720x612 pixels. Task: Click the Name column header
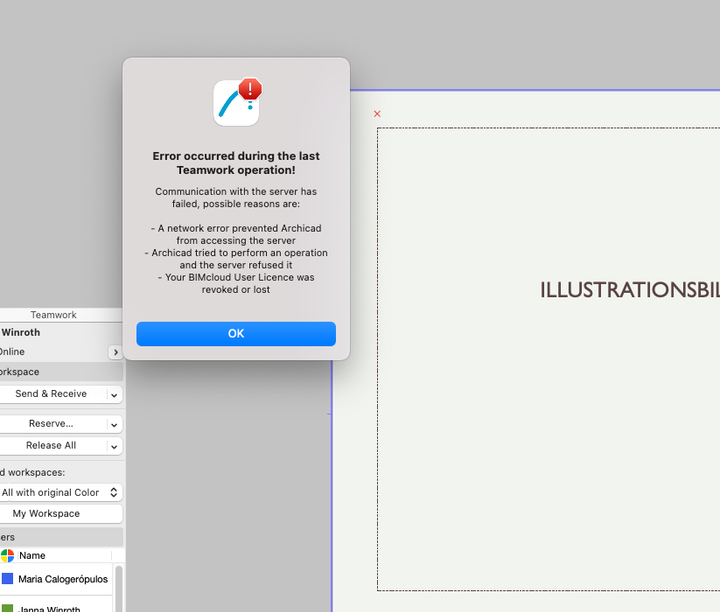click(x=64, y=556)
